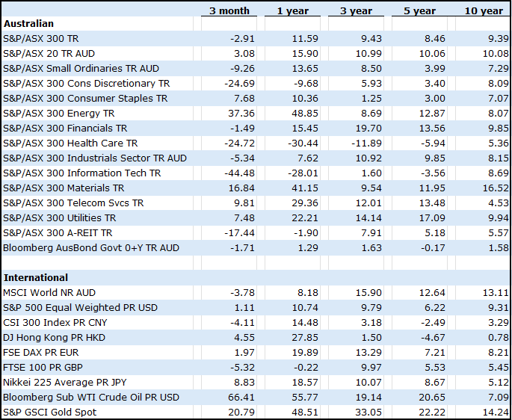Select 'S&P/ASX 300 Consumer Staples TR' label

point(85,99)
